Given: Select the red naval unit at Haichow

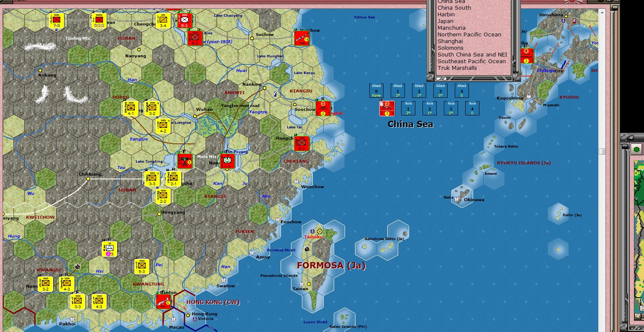Looking at the screenshot, I should [x=301, y=38].
